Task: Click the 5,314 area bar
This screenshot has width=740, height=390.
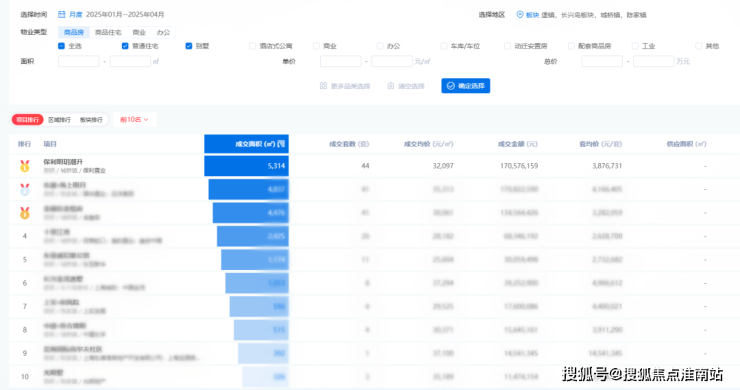Action: (x=246, y=166)
